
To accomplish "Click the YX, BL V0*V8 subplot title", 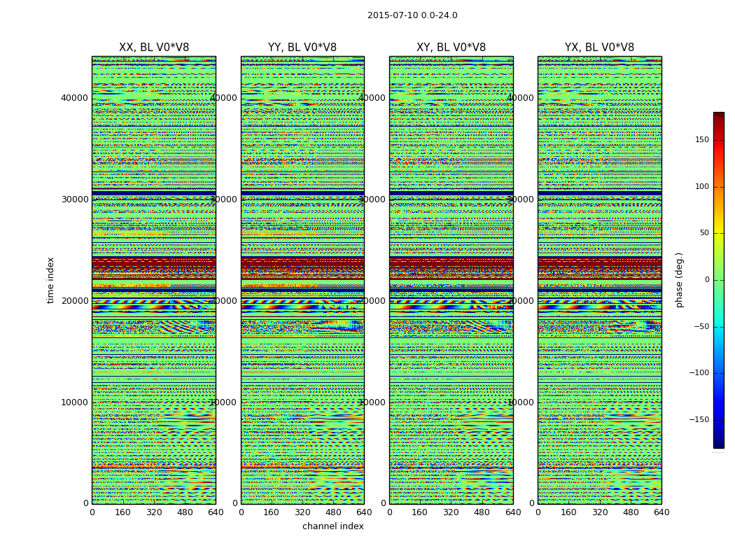I will pyautogui.click(x=599, y=48).
